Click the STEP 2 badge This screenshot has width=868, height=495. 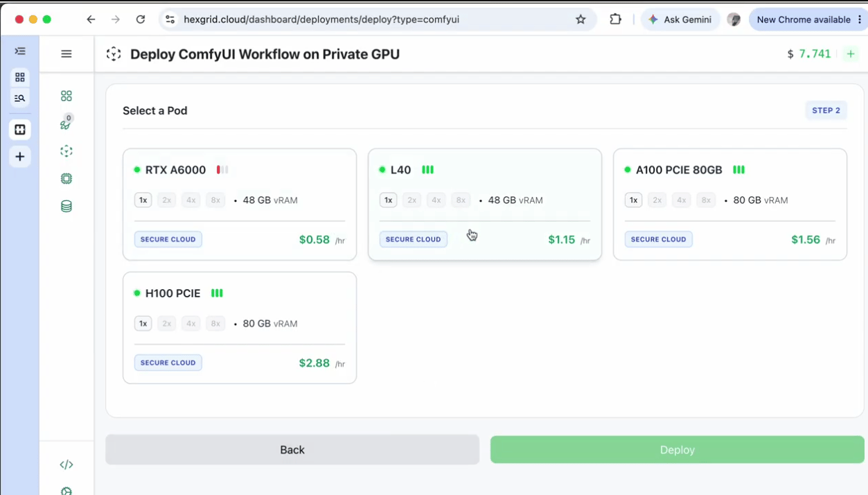[826, 110]
